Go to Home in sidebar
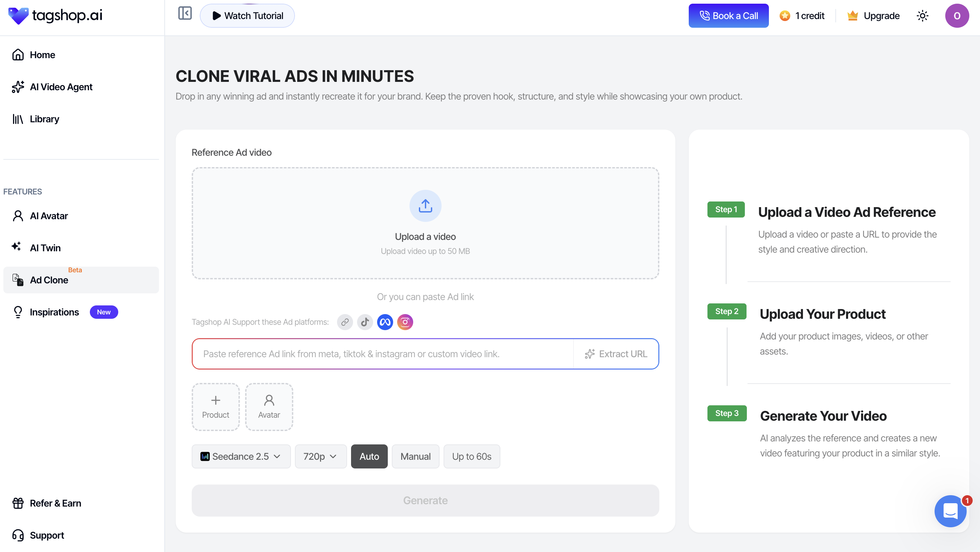Screen dimensions: 980x552 click(x=81, y=55)
